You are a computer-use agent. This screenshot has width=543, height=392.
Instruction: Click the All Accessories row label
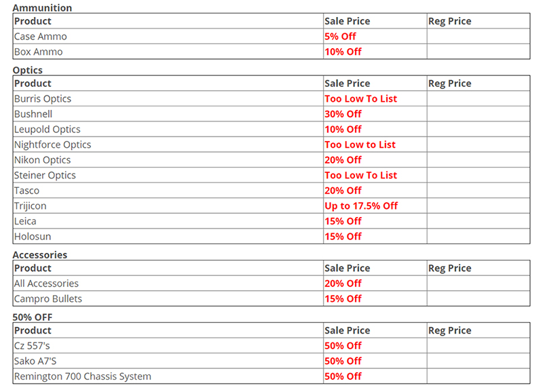(x=46, y=284)
